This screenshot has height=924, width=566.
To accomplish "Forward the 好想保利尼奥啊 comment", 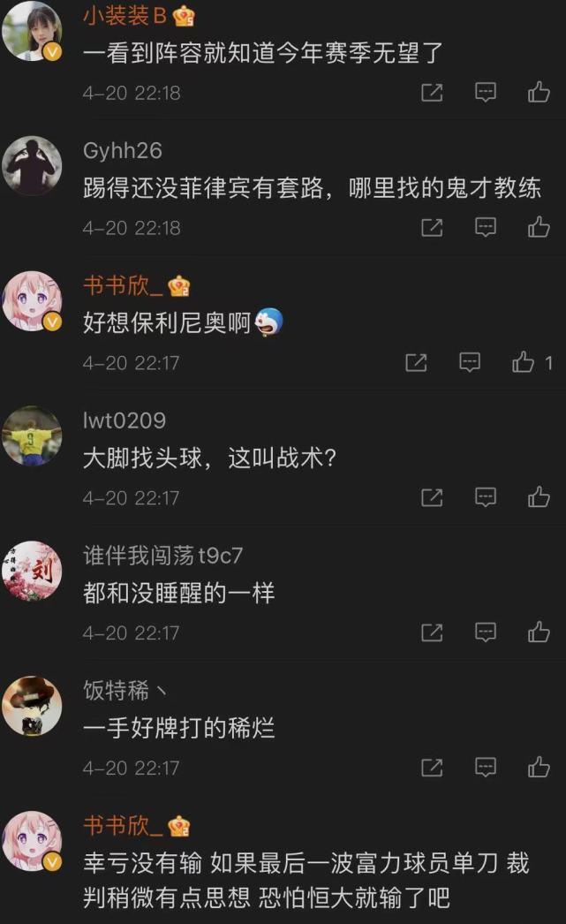I will (x=416, y=362).
